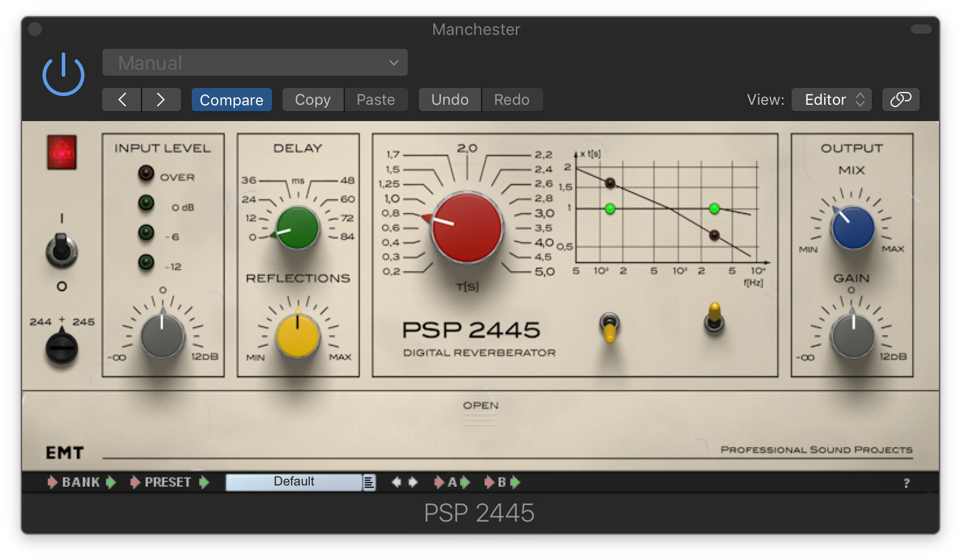Viewport: 961px width, 560px height.
Task: Open the preset list menu icon
Action: pos(369,482)
